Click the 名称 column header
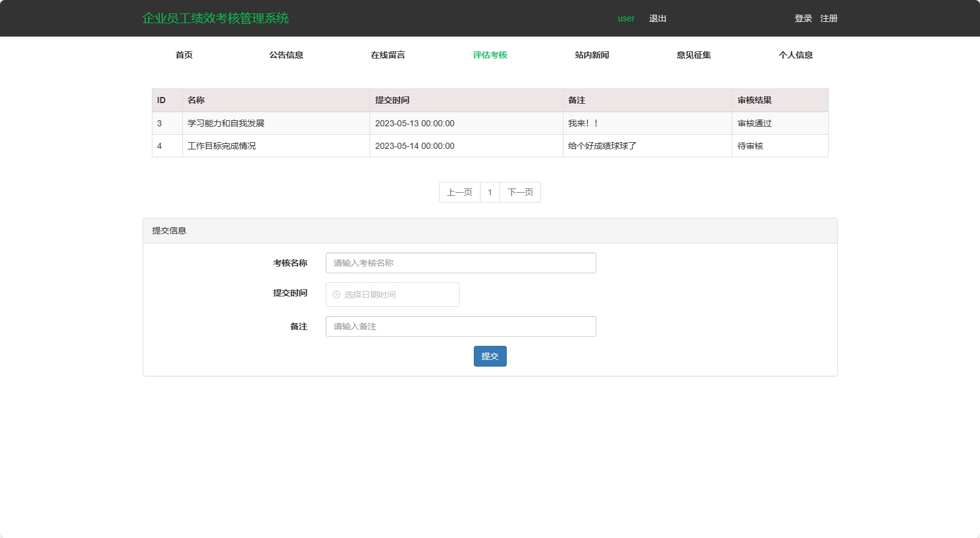This screenshot has width=980, height=538. (276, 100)
